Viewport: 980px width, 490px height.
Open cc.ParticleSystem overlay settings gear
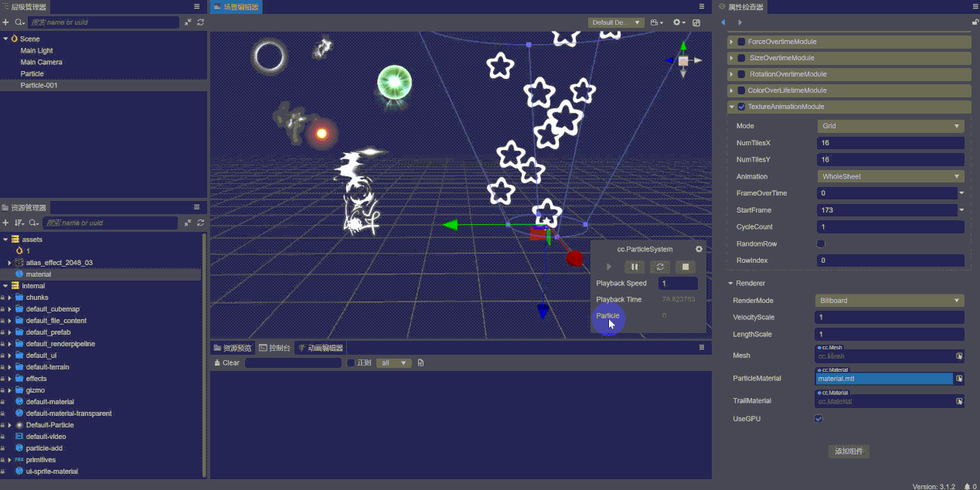(x=699, y=249)
